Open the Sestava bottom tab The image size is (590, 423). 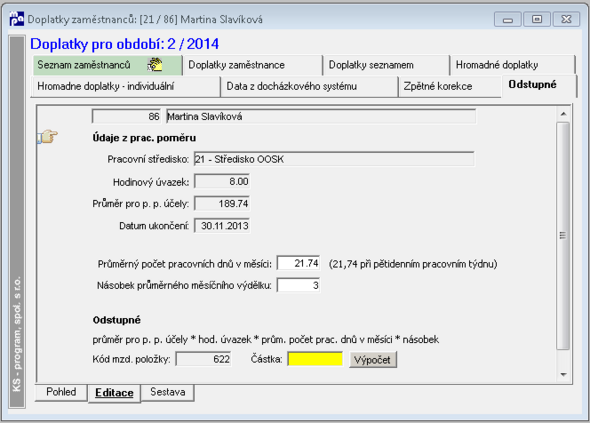coord(167,392)
